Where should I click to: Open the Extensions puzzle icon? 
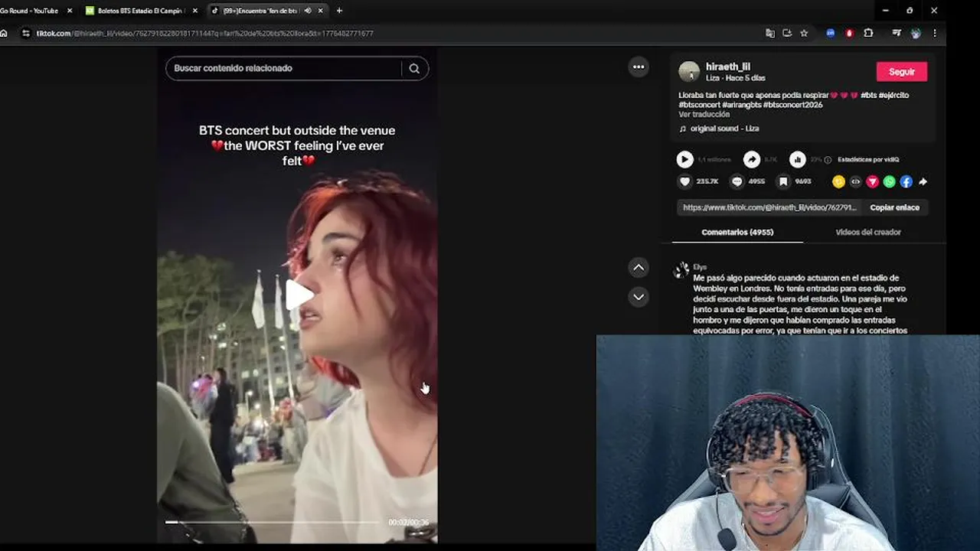tap(868, 33)
